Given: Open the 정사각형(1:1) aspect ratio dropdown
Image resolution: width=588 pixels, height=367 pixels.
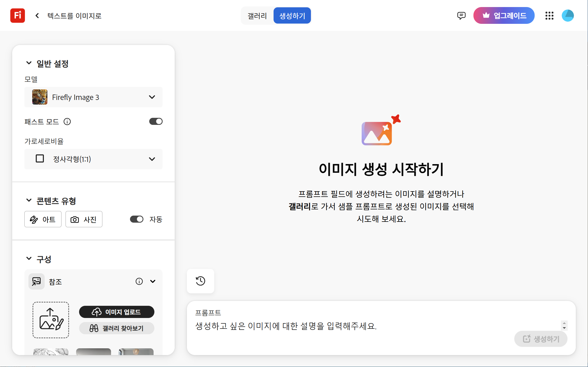Looking at the screenshot, I should [x=93, y=159].
